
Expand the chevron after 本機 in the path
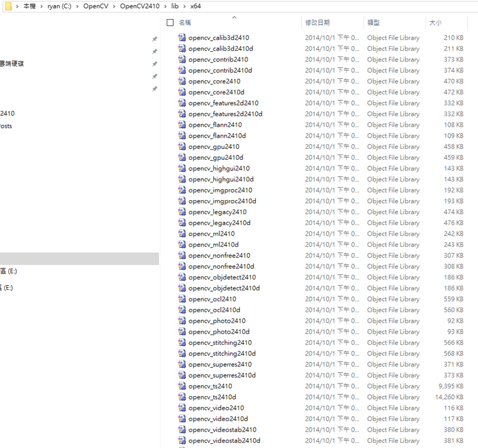pyautogui.click(x=41, y=6)
